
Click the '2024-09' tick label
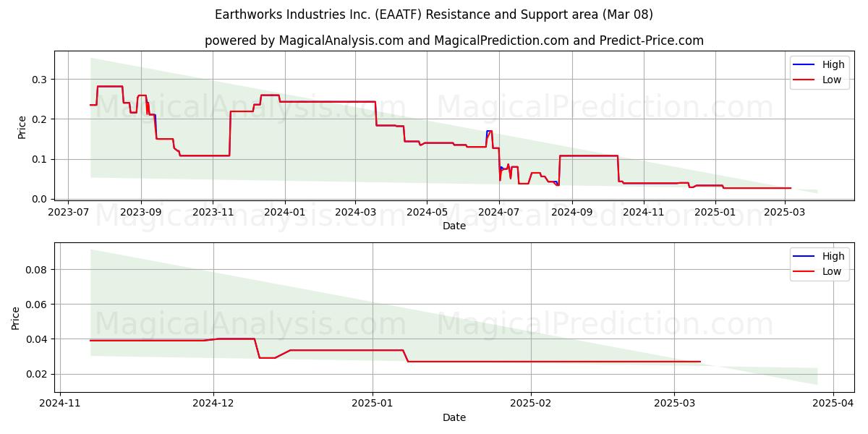[572, 212]
